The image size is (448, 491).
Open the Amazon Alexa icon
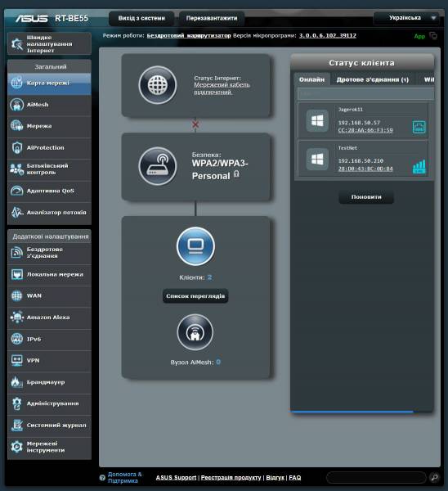click(17, 318)
